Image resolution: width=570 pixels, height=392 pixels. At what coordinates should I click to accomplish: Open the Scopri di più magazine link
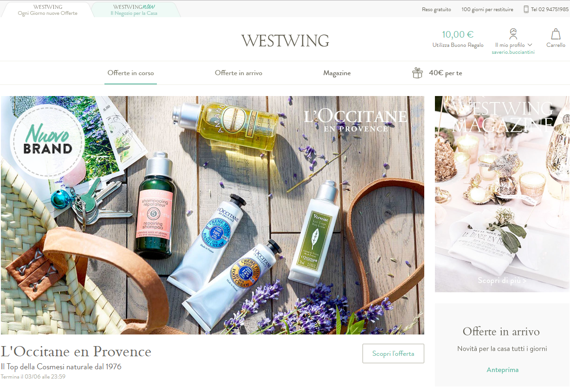pos(502,280)
